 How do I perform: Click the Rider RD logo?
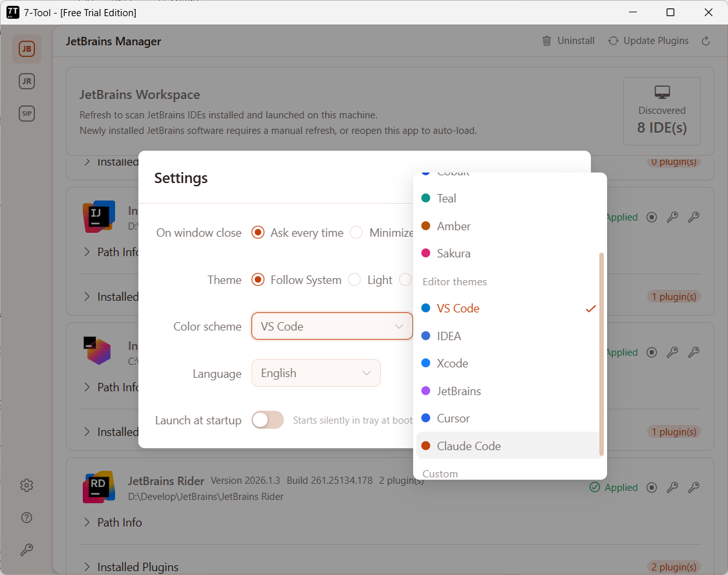(x=98, y=487)
